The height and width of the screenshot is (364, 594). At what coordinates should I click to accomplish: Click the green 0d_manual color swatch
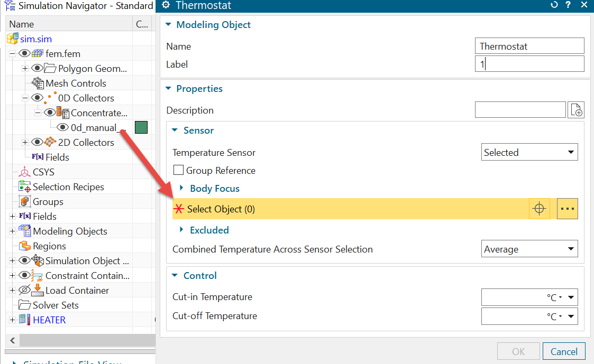coord(141,127)
